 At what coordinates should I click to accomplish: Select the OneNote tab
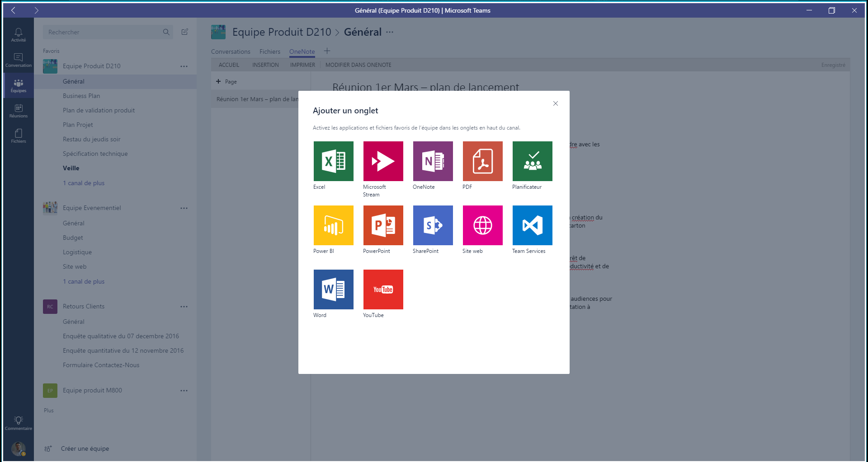(302, 51)
